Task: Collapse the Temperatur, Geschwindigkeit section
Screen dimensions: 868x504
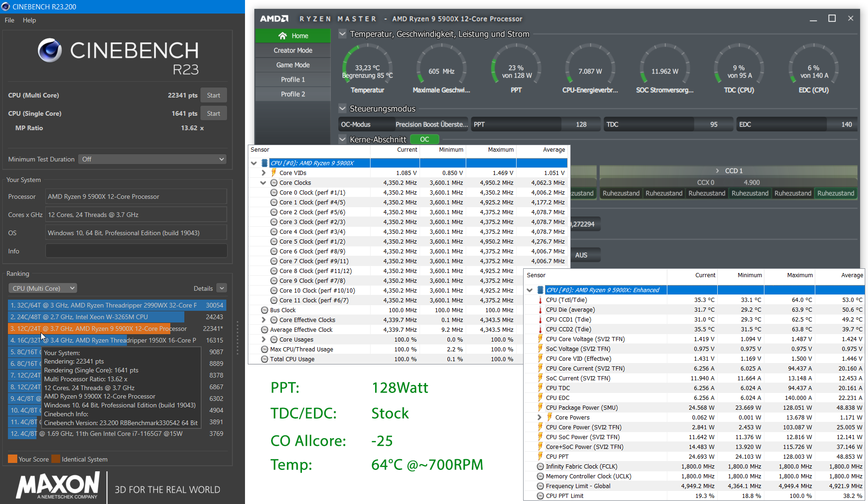Action: pyautogui.click(x=343, y=34)
